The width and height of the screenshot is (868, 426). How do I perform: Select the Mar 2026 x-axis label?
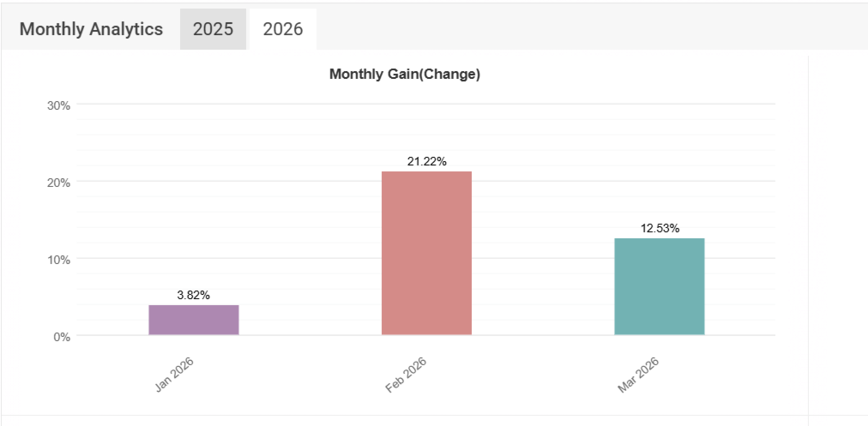(x=640, y=375)
